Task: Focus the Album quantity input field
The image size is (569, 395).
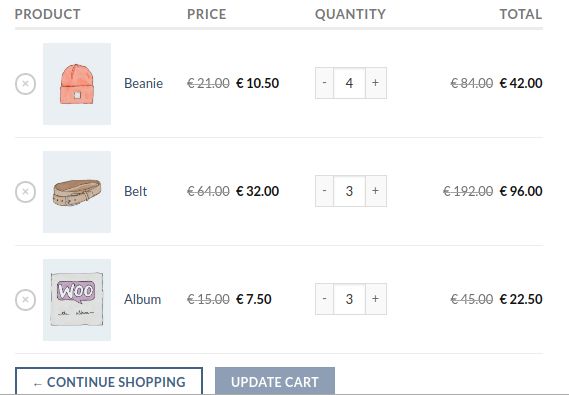Action: pyautogui.click(x=349, y=299)
